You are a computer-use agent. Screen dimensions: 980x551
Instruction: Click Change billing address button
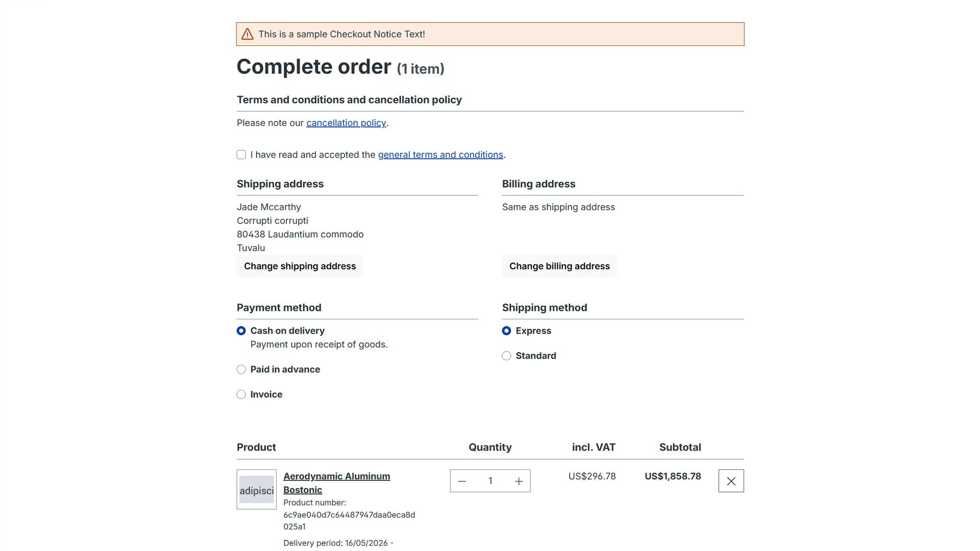coord(559,266)
